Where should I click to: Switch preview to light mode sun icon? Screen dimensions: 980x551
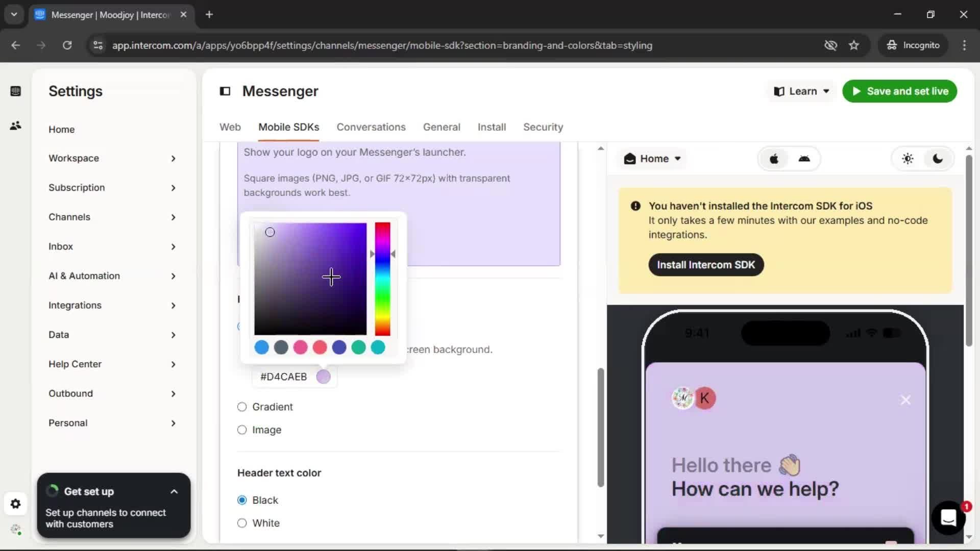tap(908, 159)
